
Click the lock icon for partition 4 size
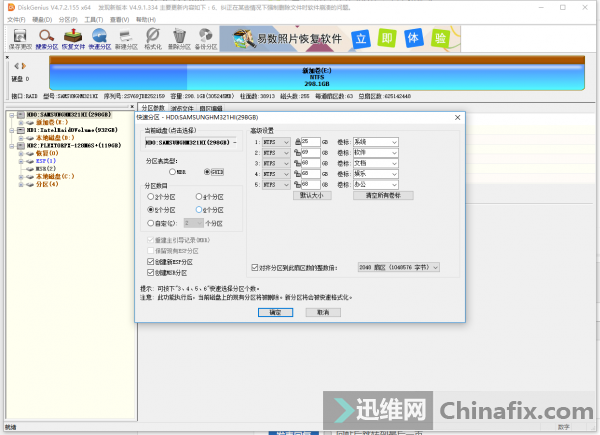298,174
